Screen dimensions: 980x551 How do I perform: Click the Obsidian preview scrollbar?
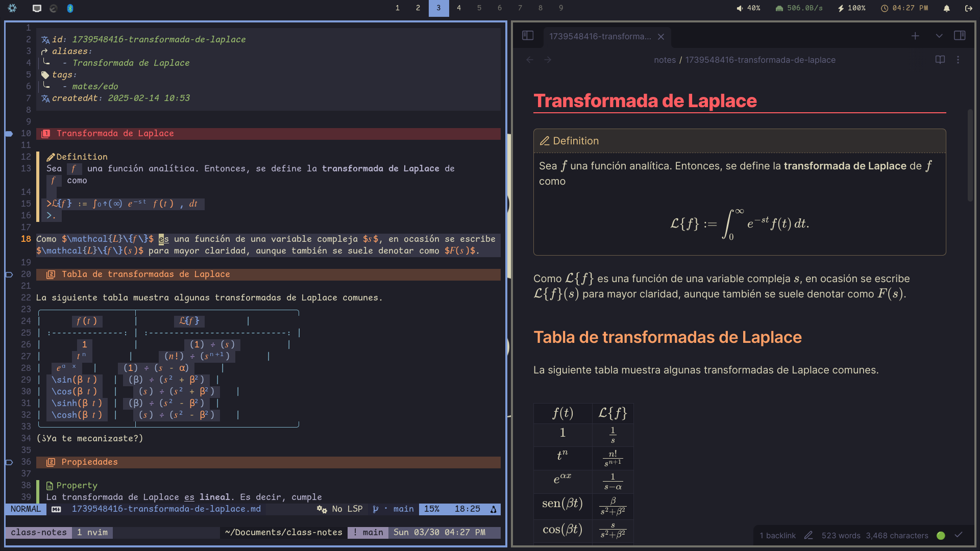coord(970,156)
